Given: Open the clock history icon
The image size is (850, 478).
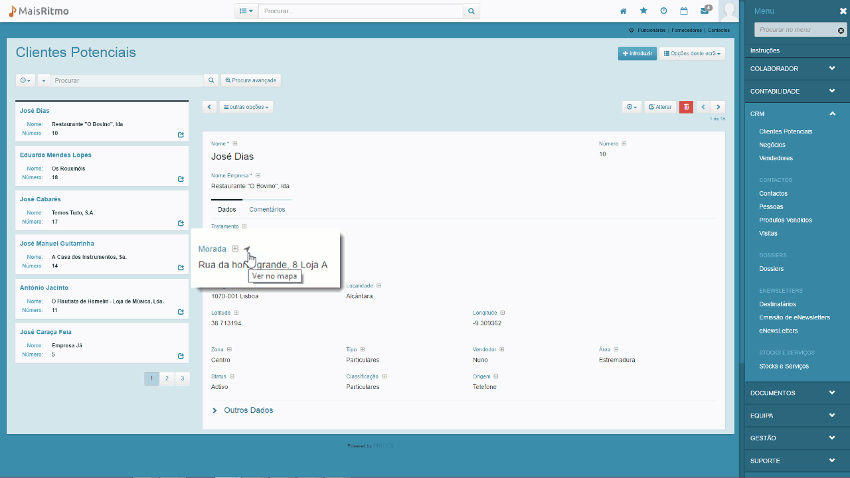Looking at the screenshot, I should click(664, 11).
